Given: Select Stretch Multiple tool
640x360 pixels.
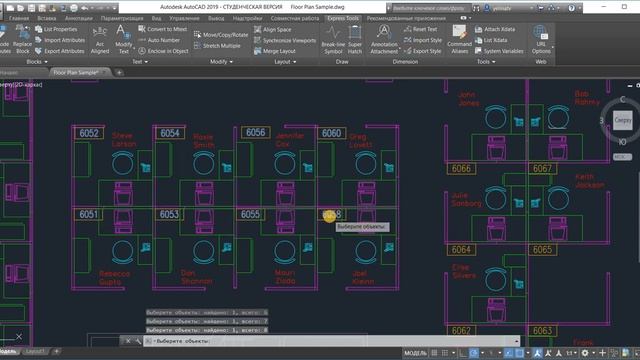Looking at the screenshot, I should point(217,46).
